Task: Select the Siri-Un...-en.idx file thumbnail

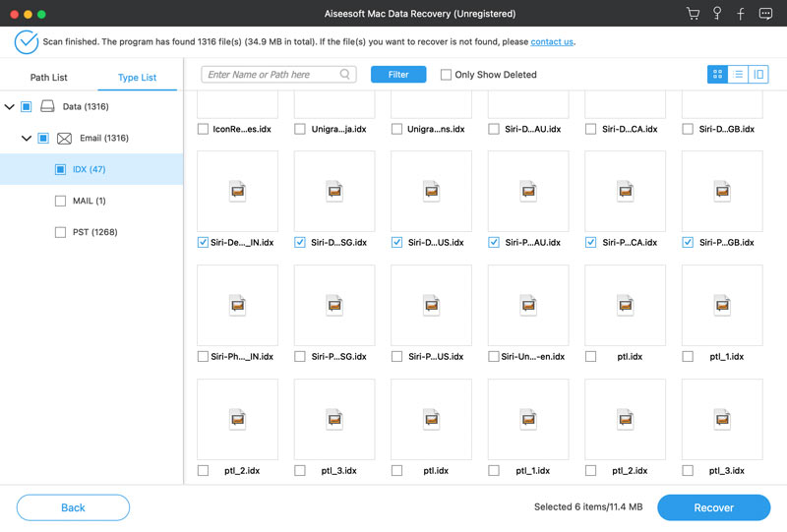Action: pyautogui.click(x=528, y=305)
